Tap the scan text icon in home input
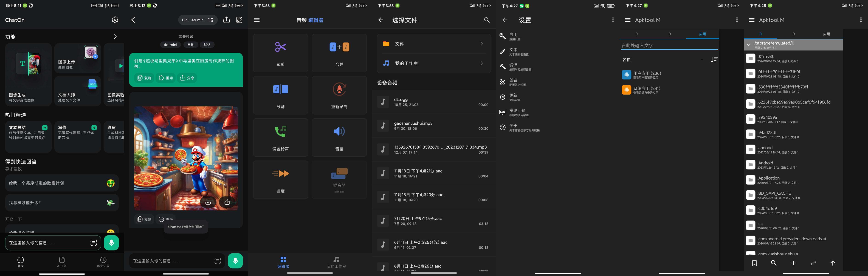Viewport: 868px width, 276px height. pos(94,243)
